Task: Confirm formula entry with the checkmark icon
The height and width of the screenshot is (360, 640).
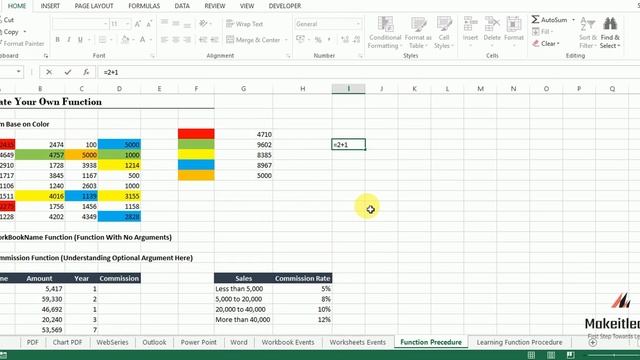Action: 68,72
